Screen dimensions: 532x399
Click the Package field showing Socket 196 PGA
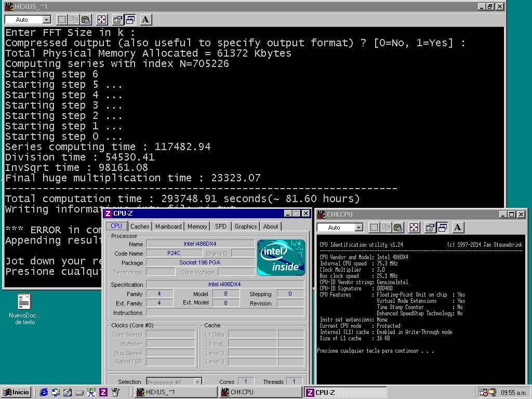200,262
